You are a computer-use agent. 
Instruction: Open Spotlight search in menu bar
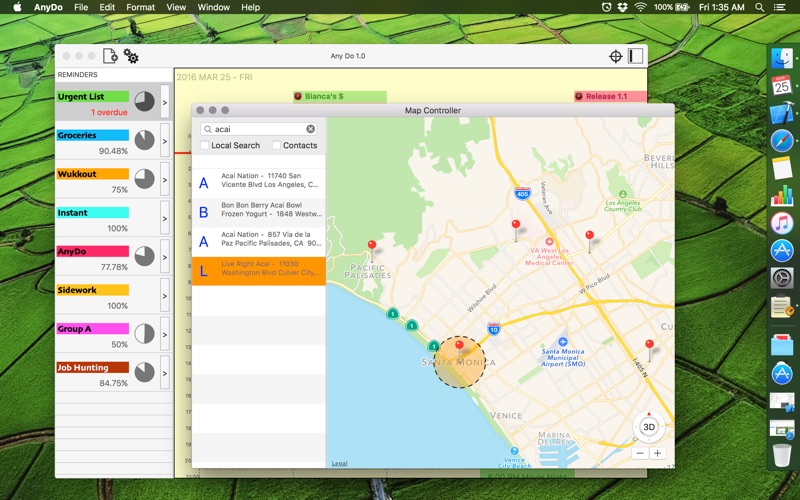[x=760, y=7]
